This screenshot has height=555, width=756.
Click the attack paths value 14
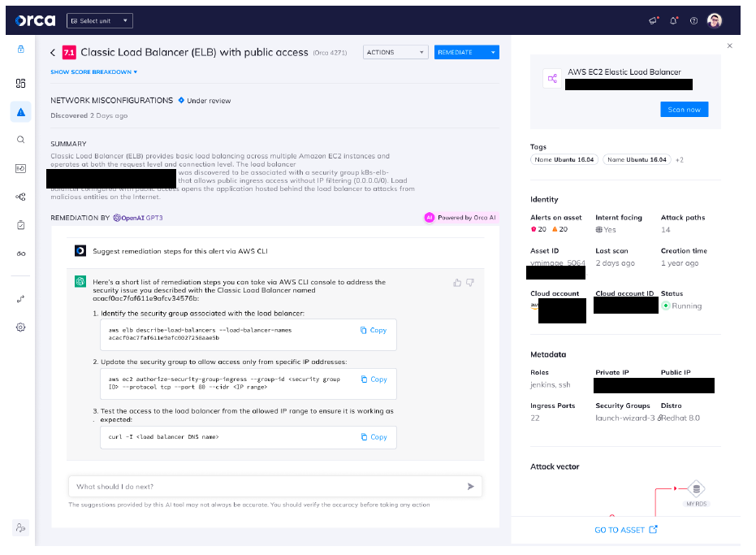click(x=665, y=230)
